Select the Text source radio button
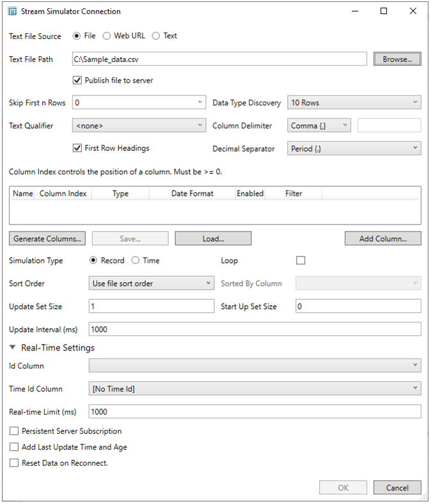 (155, 36)
